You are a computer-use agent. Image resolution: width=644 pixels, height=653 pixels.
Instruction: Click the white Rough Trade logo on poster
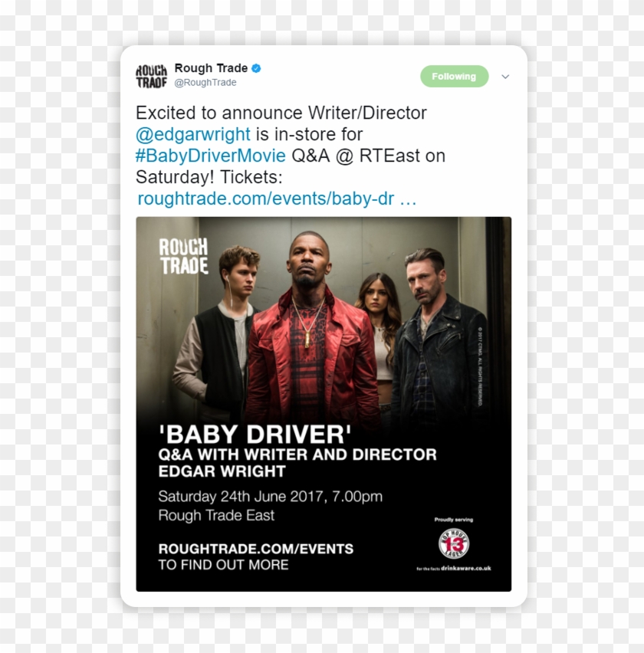click(183, 256)
